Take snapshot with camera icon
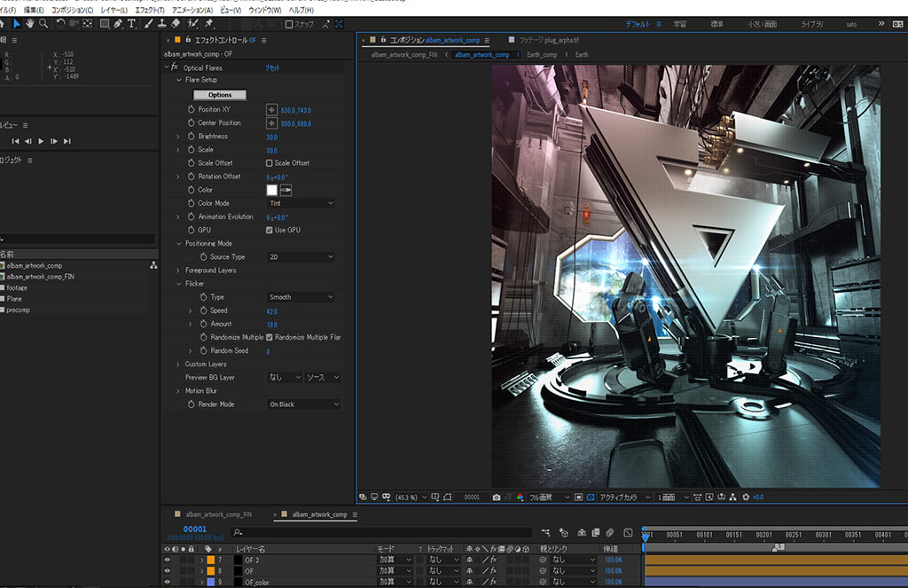 (497, 498)
